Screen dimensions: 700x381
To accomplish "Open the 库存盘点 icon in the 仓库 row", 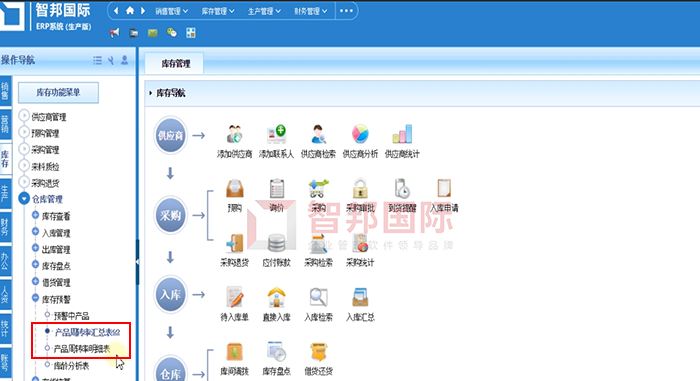I will point(276,352).
